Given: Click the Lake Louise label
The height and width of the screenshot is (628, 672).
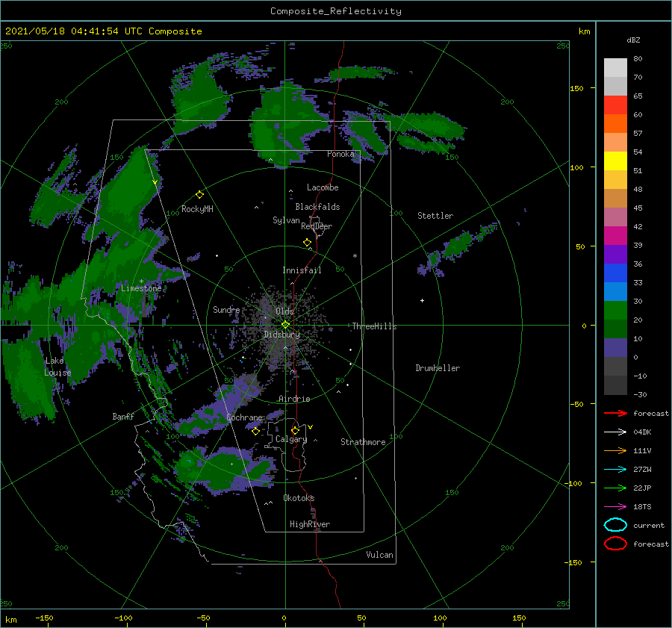Looking at the screenshot, I should coord(57,367).
